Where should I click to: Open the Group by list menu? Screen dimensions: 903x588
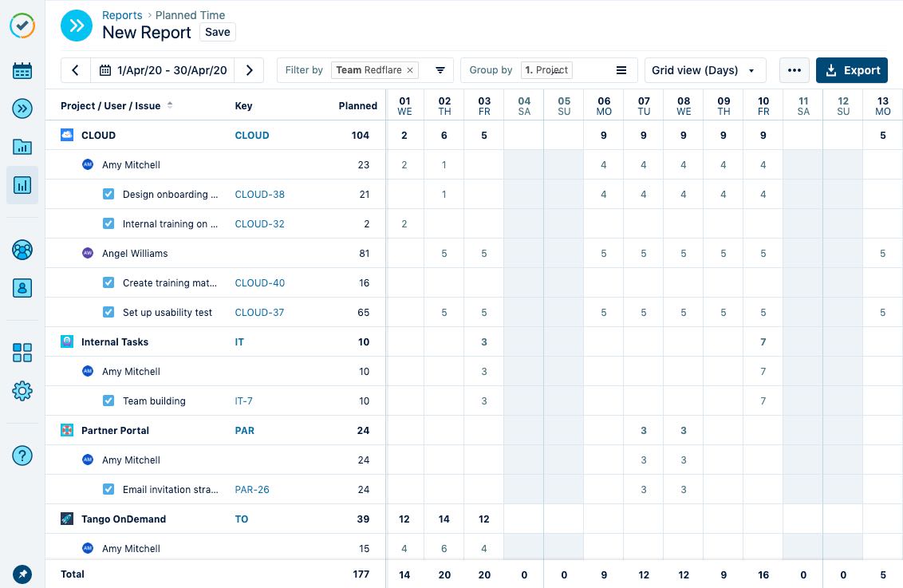click(x=621, y=70)
